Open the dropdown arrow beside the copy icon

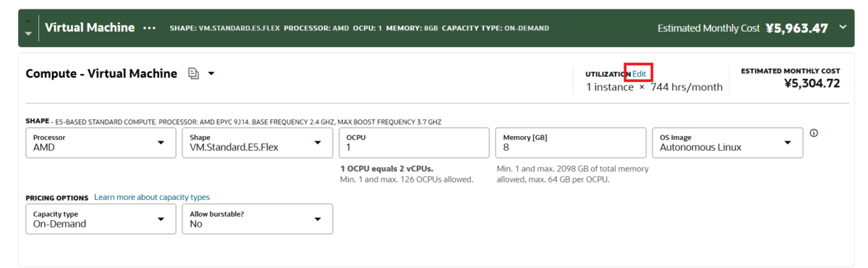click(211, 74)
